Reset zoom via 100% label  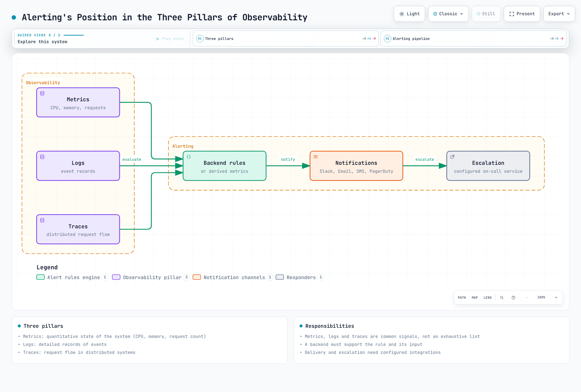[541, 298]
